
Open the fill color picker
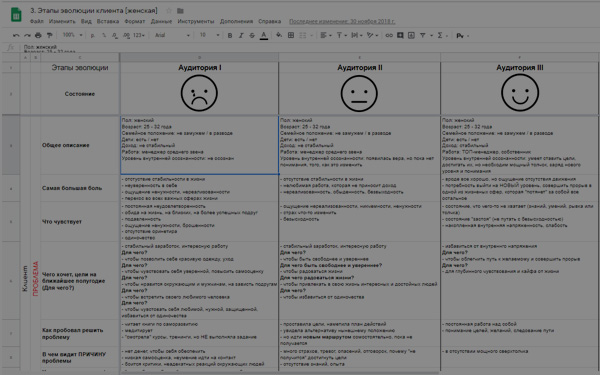point(279,35)
